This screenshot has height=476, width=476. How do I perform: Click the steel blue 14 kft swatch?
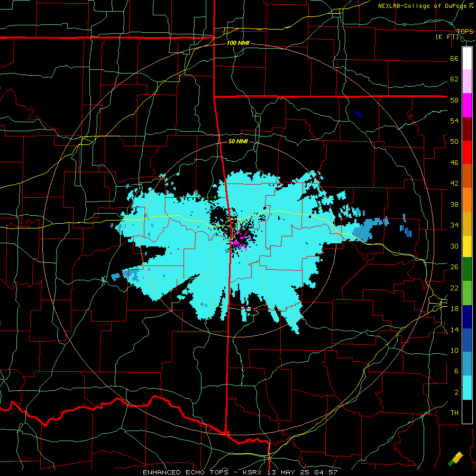click(x=467, y=364)
